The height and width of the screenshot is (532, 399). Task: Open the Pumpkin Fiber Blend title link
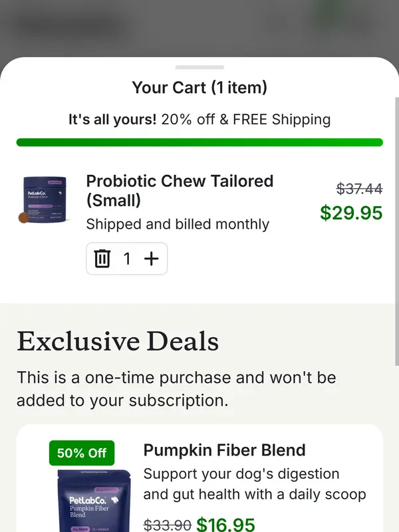click(x=225, y=450)
